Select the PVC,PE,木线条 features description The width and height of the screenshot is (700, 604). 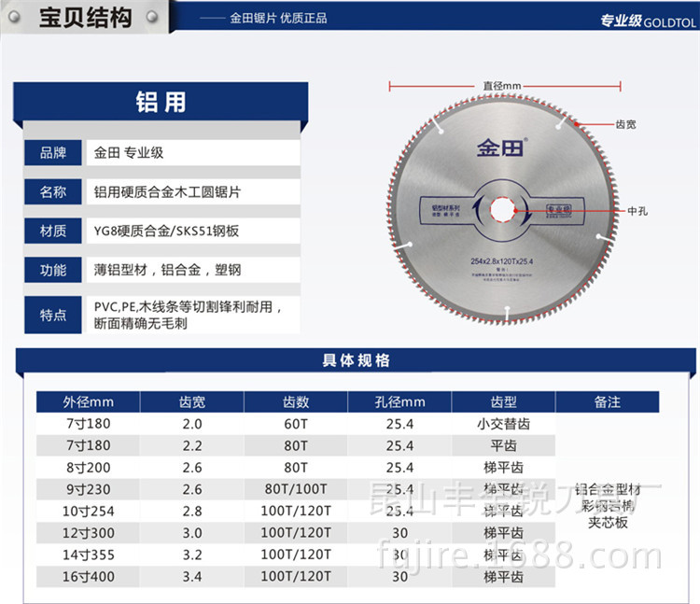(189, 315)
